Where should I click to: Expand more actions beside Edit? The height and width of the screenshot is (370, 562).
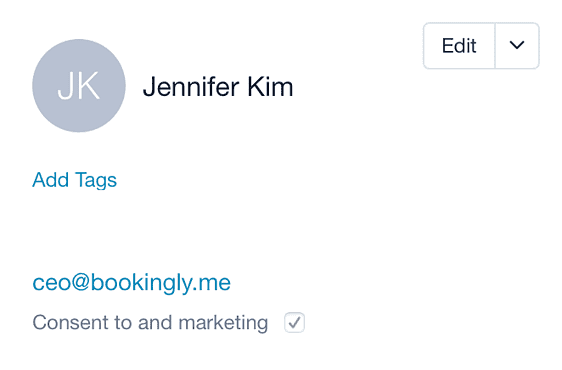click(x=517, y=46)
